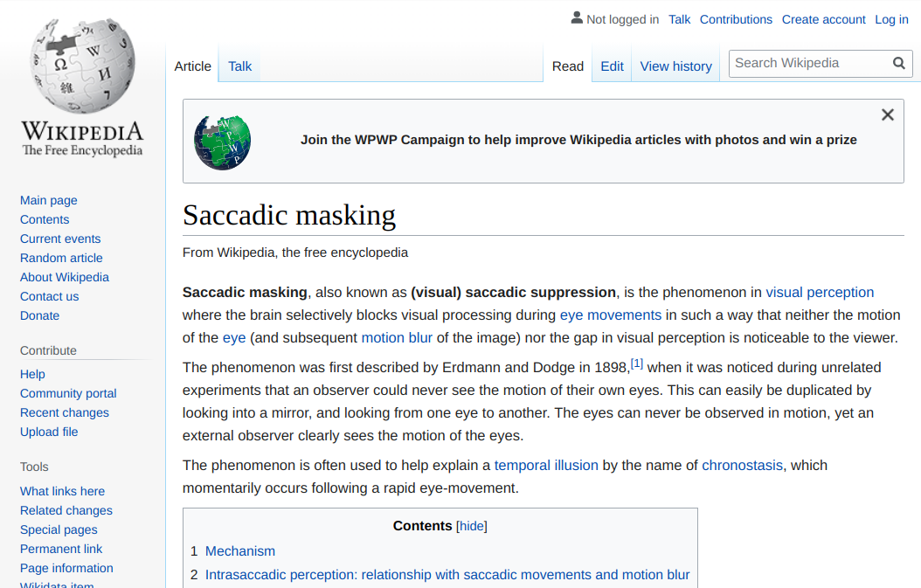This screenshot has width=921, height=588.
Task: Click the Wikipedia globe logo
Action: click(82, 66)
